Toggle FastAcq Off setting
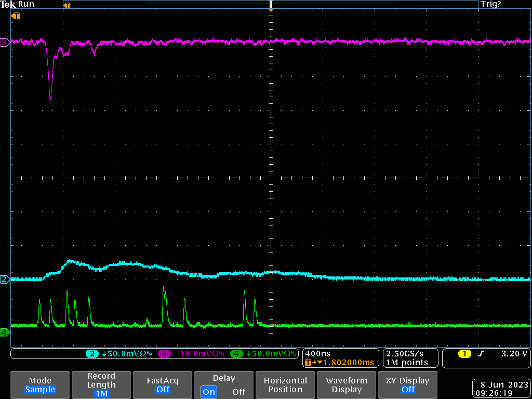Viewport: 532px width, 399px height. [163, 385]
